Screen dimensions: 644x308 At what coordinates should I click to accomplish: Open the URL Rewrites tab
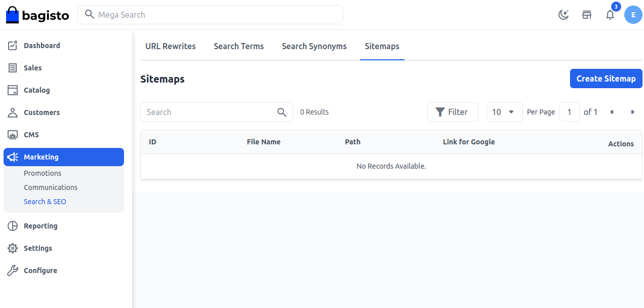click(170, 46)
